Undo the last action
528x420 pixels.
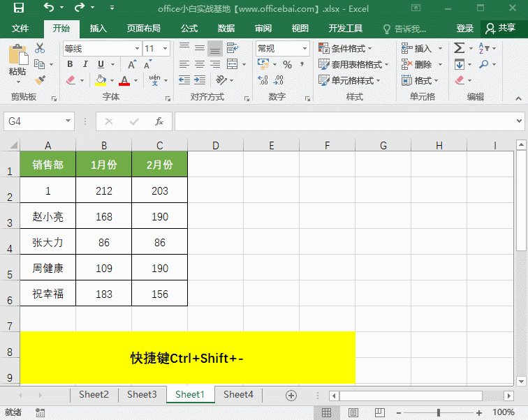[49, 8]
